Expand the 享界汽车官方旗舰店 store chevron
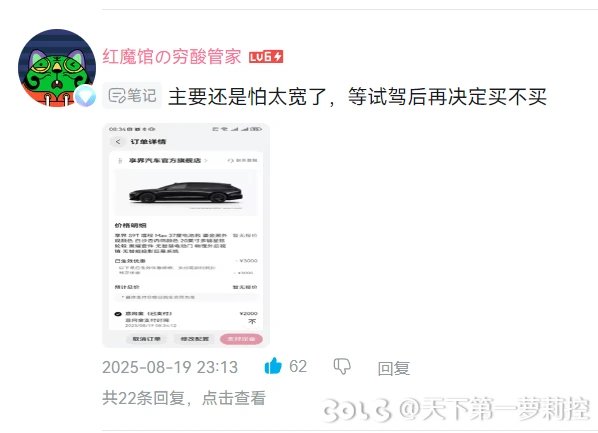This screenshot has width=598, height=433. point(206,161)
